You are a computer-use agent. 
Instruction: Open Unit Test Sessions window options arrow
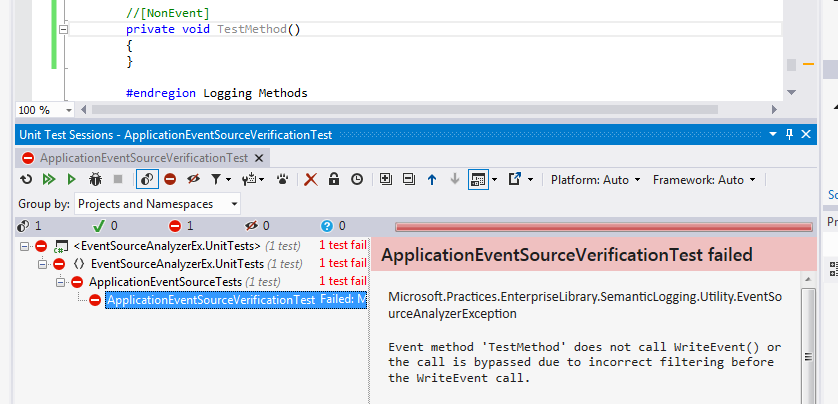pos(773,135)
